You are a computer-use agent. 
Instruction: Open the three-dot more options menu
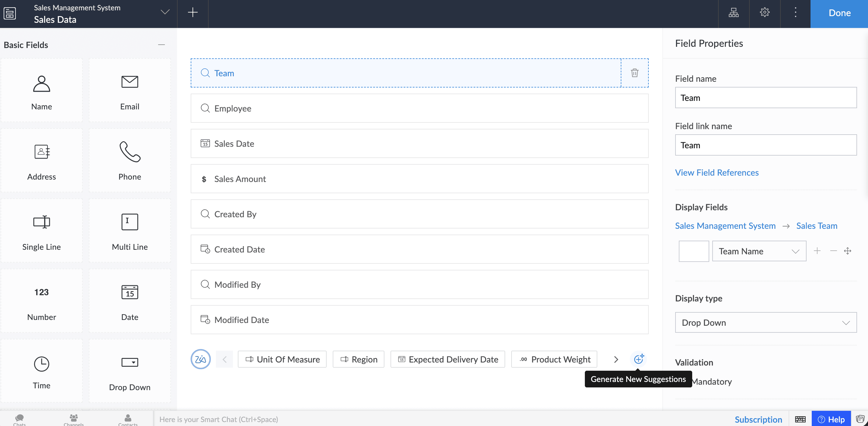pyautogui.click(x=795, y=13)
